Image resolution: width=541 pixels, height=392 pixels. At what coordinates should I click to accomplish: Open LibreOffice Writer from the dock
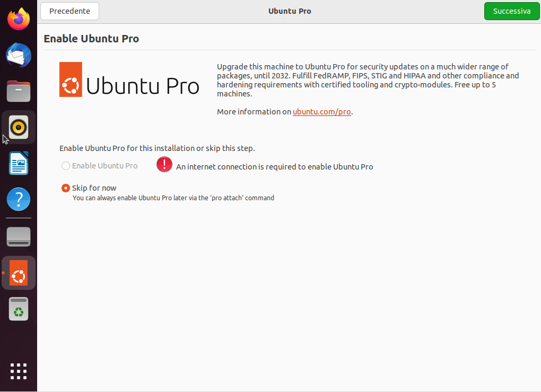[19, 163]
